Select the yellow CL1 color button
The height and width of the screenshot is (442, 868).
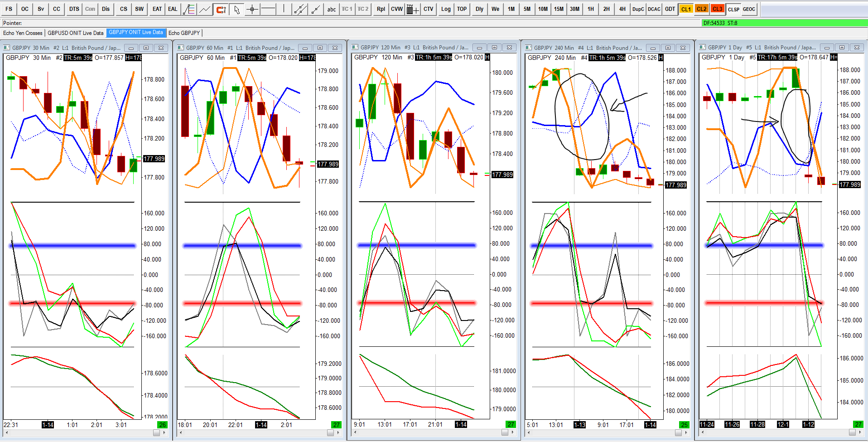click(x=686, y=9)
